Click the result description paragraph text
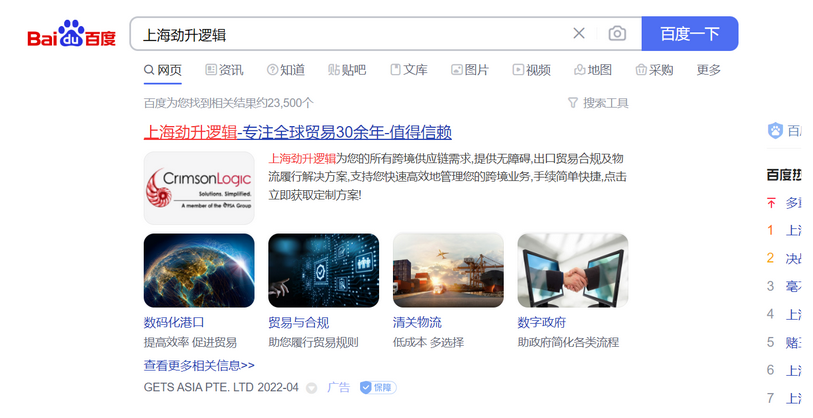813x418 pixels. 447,177
